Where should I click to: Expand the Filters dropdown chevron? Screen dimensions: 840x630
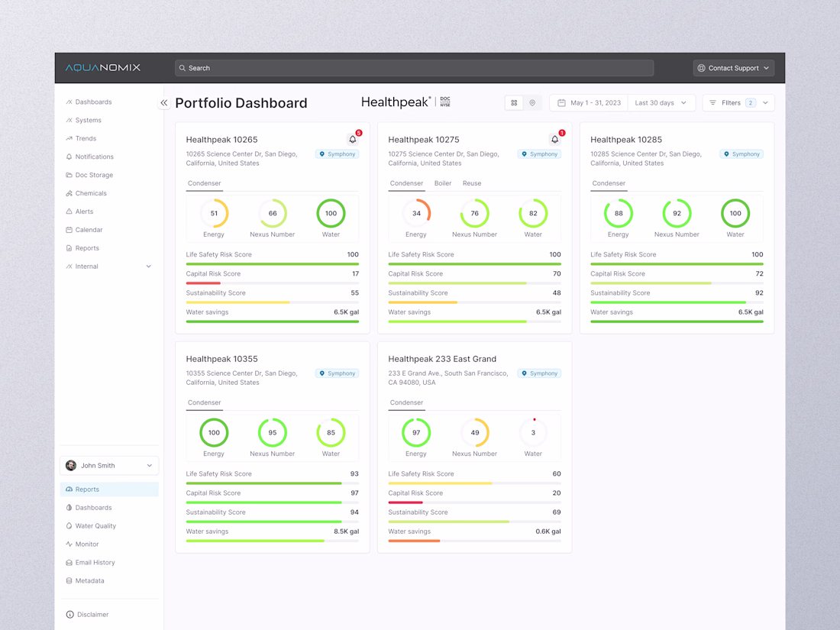[765, 103]
